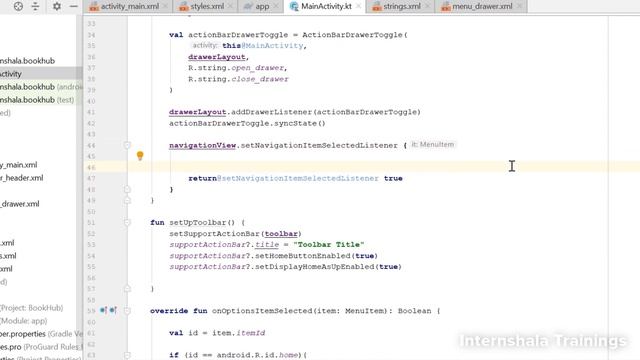Click the @setNavigationItemSelectedListener return label
The width and height of the screenshot is (640, 360).
click(298, 178)
